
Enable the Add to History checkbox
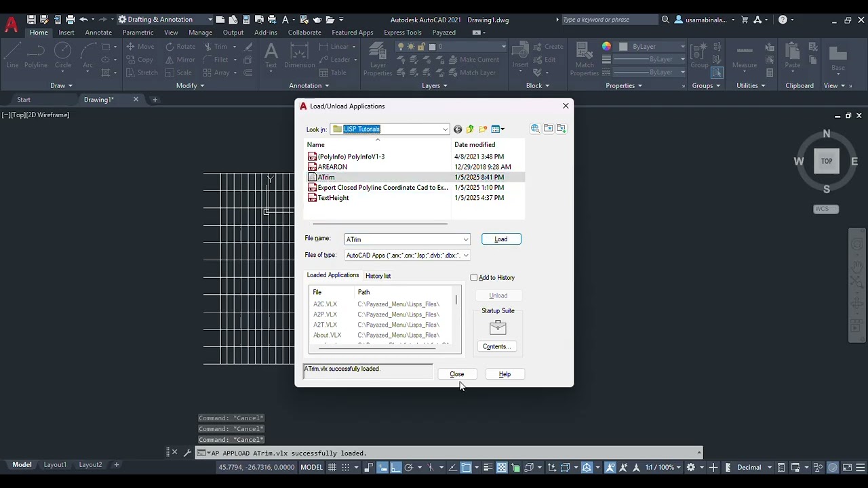(474, 277)
